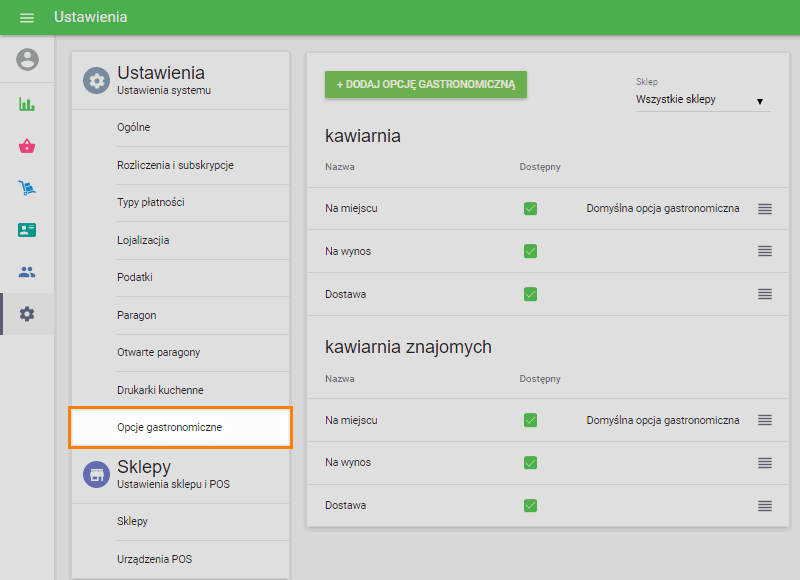Click drag handle for kawiarnia Na wynos
This screenshot has width=800, height=580.
tap(765, 251)
